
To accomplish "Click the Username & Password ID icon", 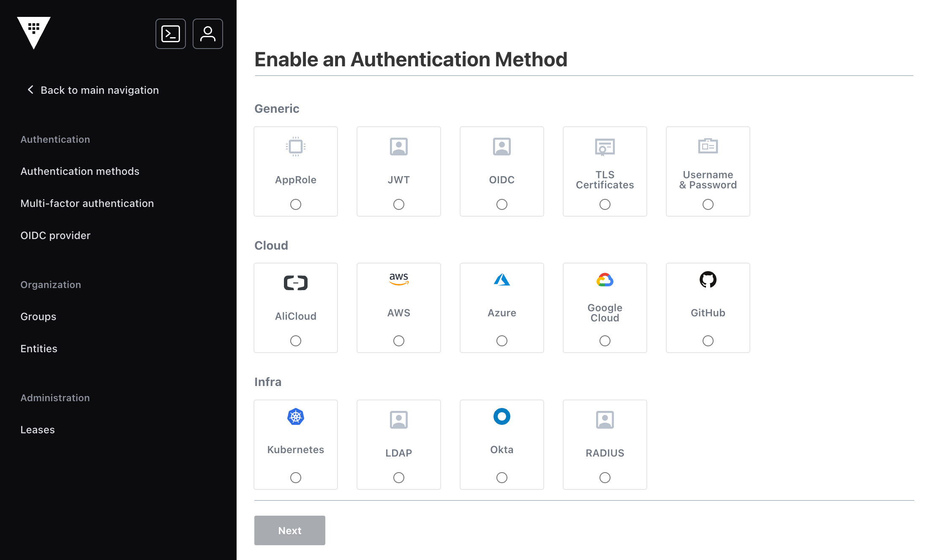I will (x=708, y=146).
